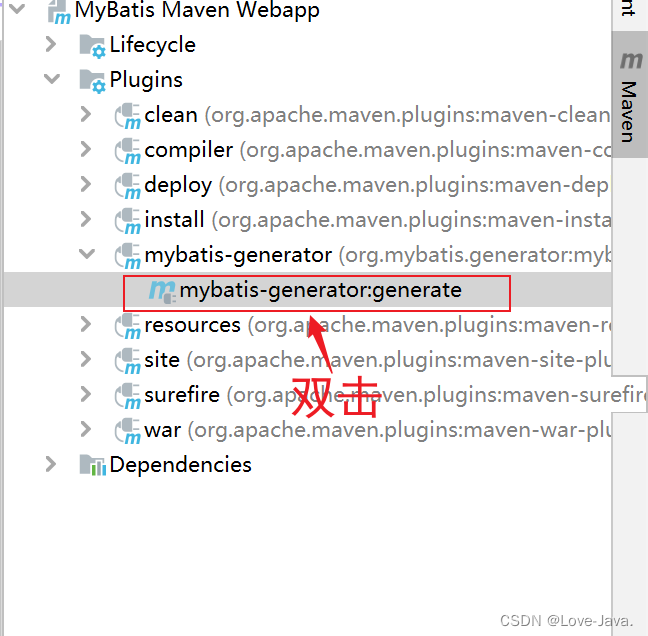Select the resources plugin row text
This screenshot has height=636, width=648.
coord(377,325)
